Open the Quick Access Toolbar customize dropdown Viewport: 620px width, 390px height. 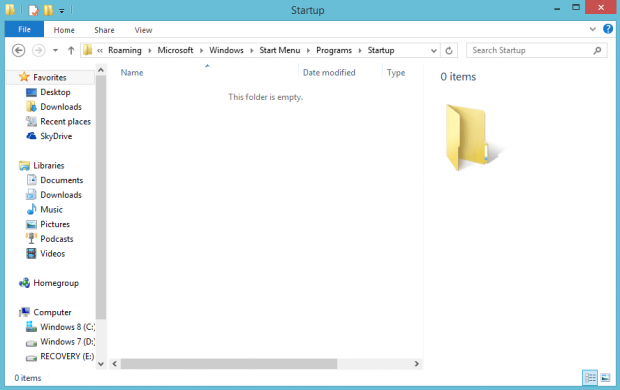pos(62,11)
